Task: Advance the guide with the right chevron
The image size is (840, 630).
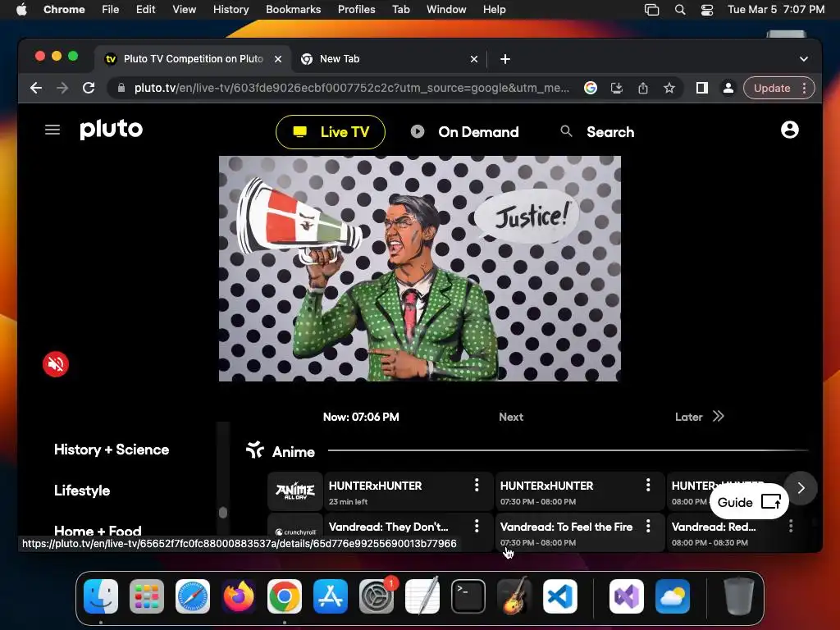Action: click(x=801, y=488)
